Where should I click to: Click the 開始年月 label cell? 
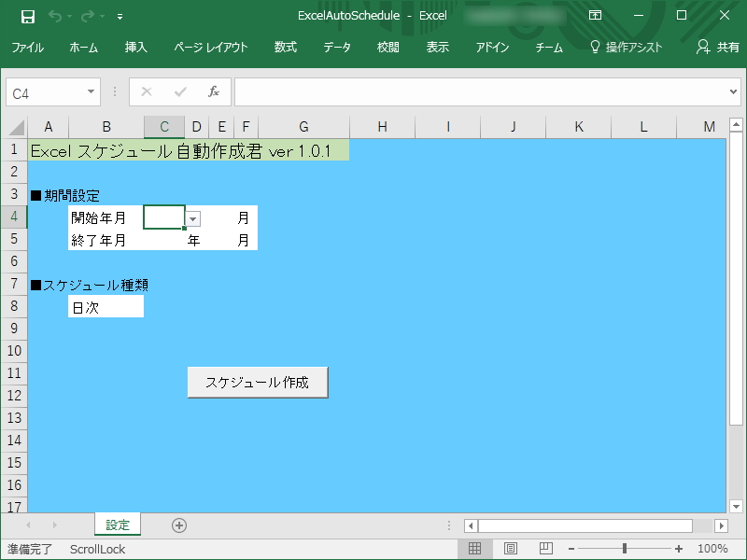(x=106, y=217)
